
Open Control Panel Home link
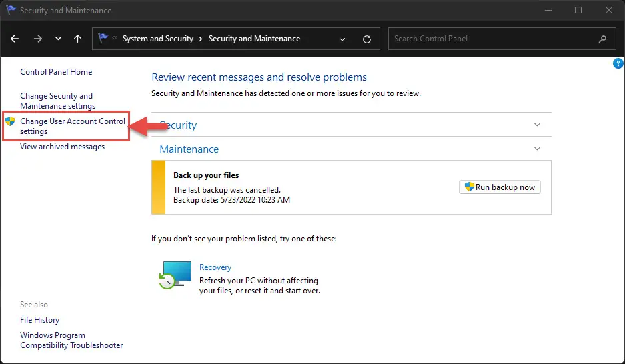pos(56,72)
